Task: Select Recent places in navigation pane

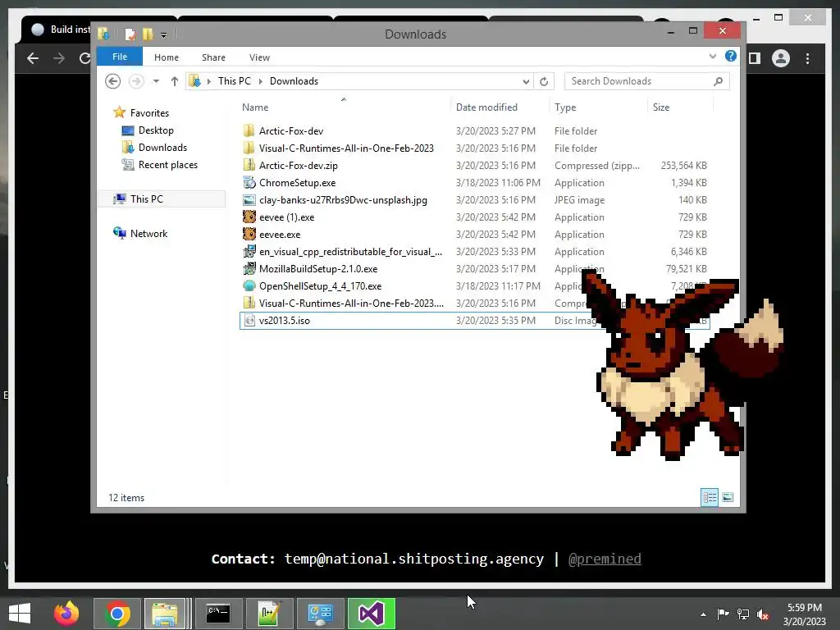Action: tap(167, 164)
